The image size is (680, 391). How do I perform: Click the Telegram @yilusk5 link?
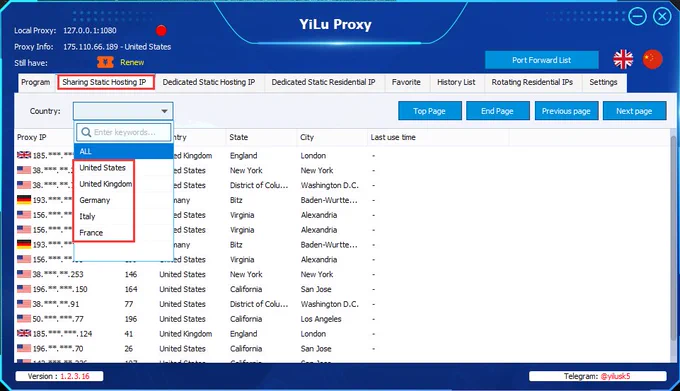[x=615, y=376]
